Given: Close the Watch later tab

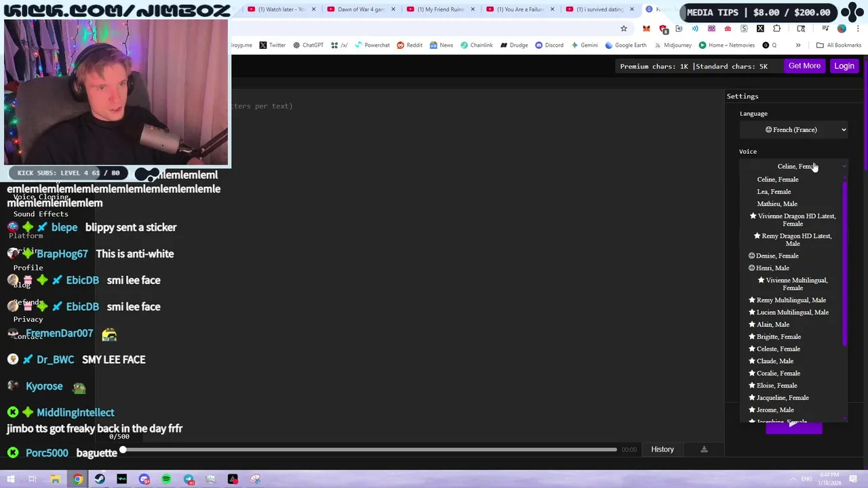Looking at the screenshot, I should (x=313, y=9).
